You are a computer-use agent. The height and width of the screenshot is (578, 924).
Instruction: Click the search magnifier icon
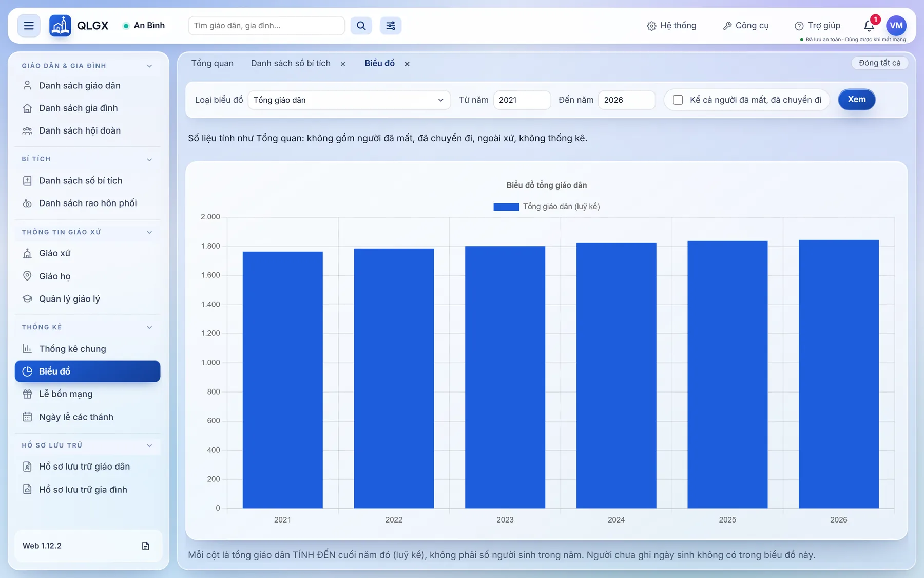(361, 26)
